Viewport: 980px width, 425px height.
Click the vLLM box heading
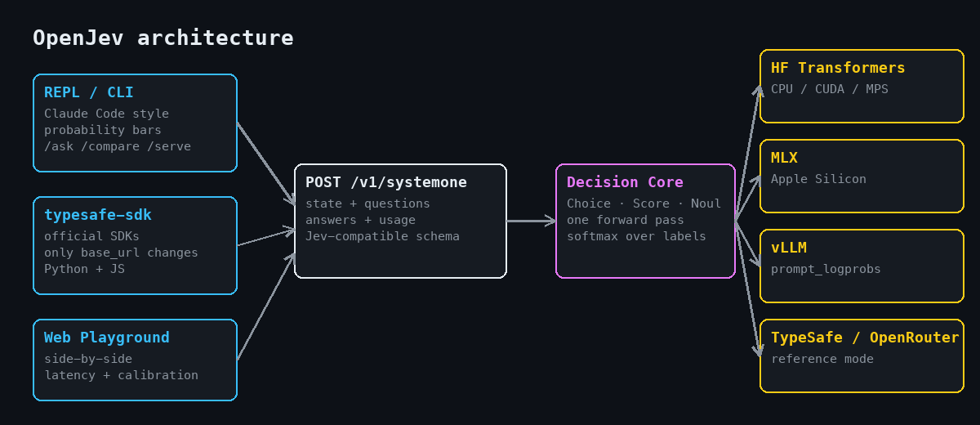789,248
